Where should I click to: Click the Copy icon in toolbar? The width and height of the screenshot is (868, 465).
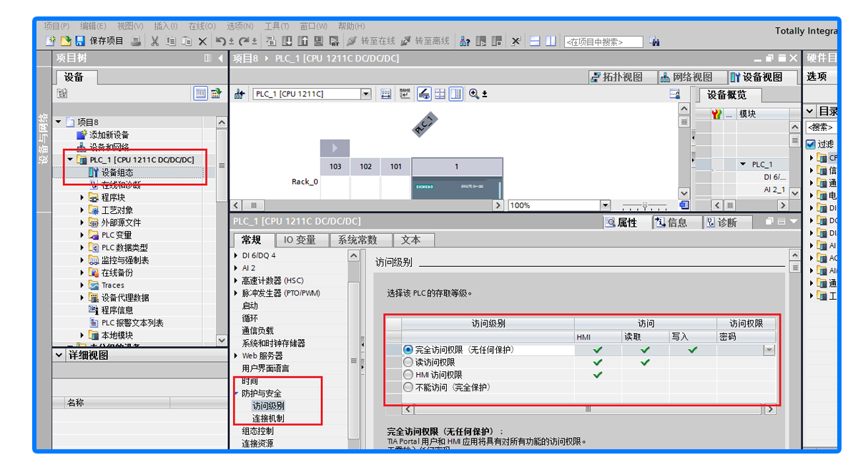coord(171,41)
